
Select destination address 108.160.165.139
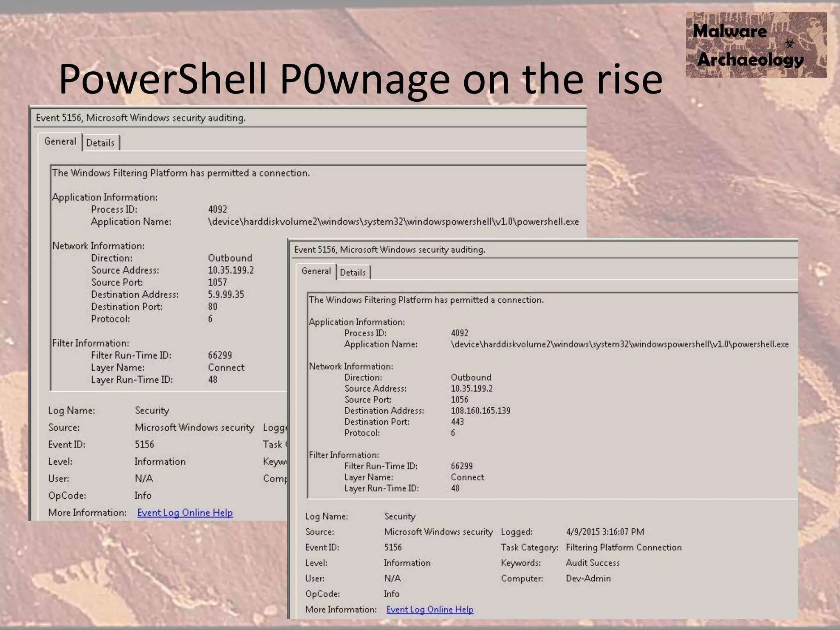pyautogui.click(x=481, y=411)
